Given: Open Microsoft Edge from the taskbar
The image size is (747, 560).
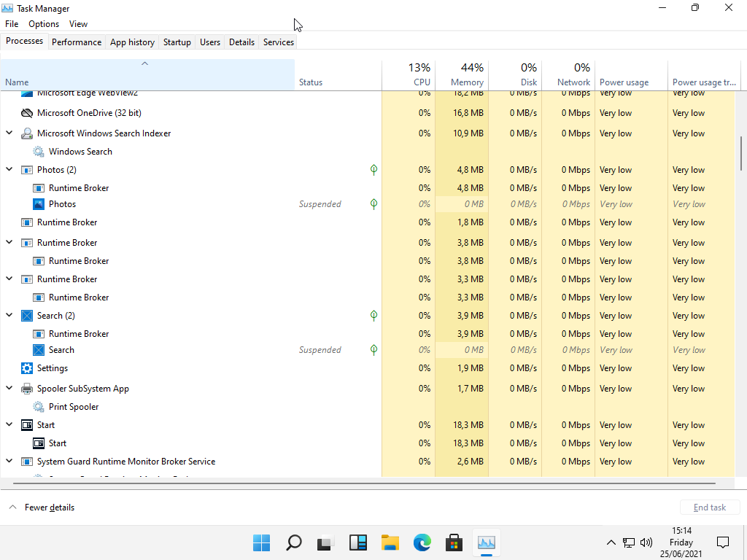Looking at the screenshot, I should 422,542.
